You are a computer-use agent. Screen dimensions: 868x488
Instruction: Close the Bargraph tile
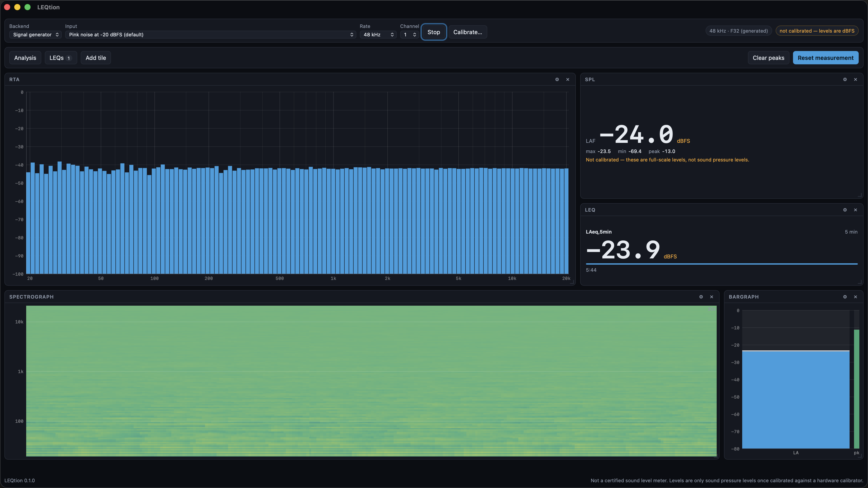point(856,297)
